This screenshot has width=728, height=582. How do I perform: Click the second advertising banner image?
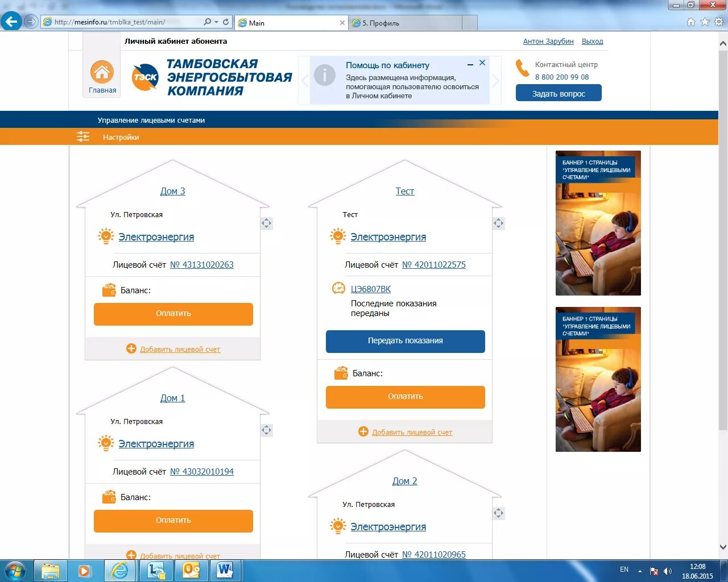point(598,379)
